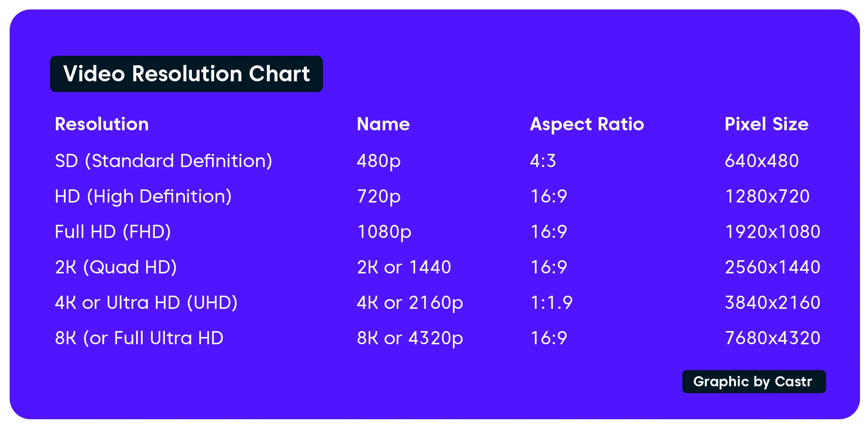Image resolution: width=868 pixels, height=428 pixels.
Task: Click the HD (High Definition) row label
Action: pyautogui.click(x=143, y=197)
